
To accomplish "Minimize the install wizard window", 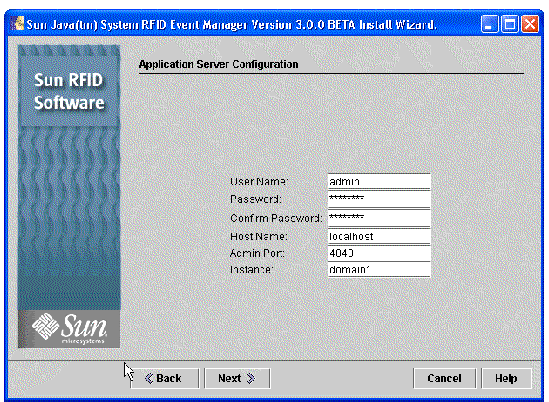I will click(489, 24).
